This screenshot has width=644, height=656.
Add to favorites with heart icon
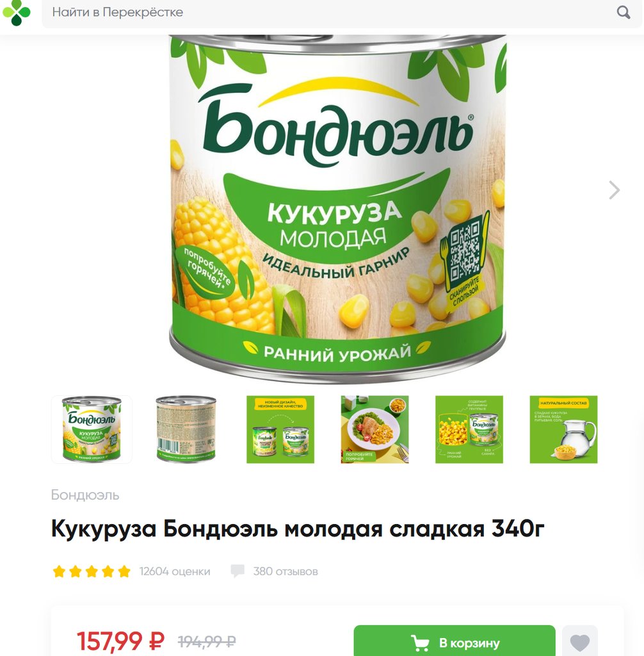click(579, 642)
